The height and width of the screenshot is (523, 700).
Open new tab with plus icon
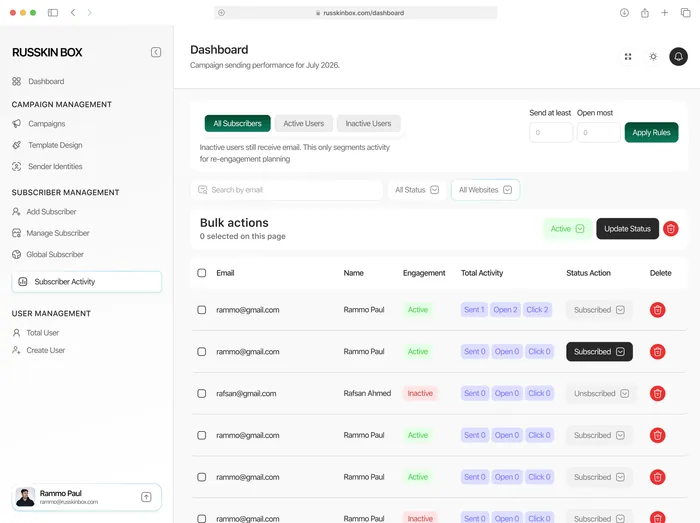[x=665, y=13]
